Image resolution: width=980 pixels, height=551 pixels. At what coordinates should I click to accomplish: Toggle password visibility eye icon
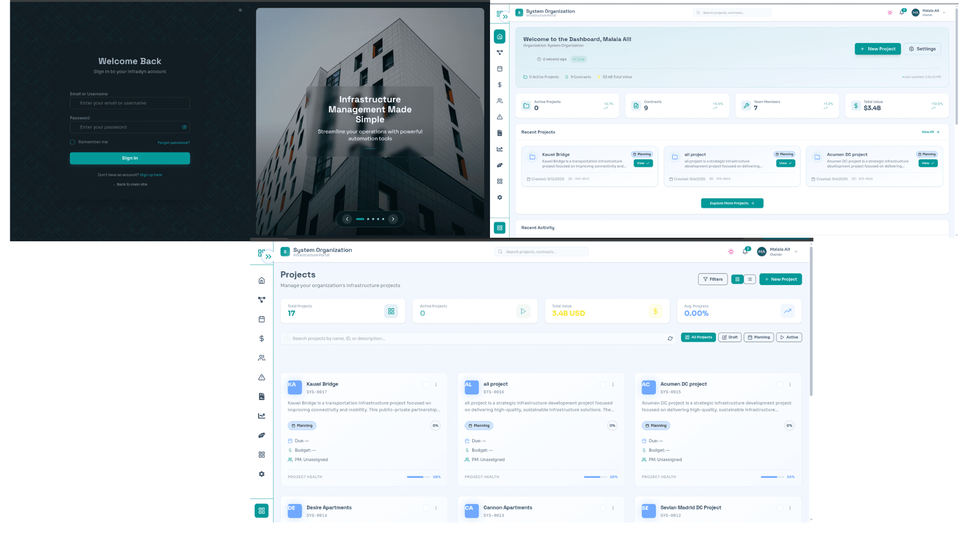coord(184,127)
